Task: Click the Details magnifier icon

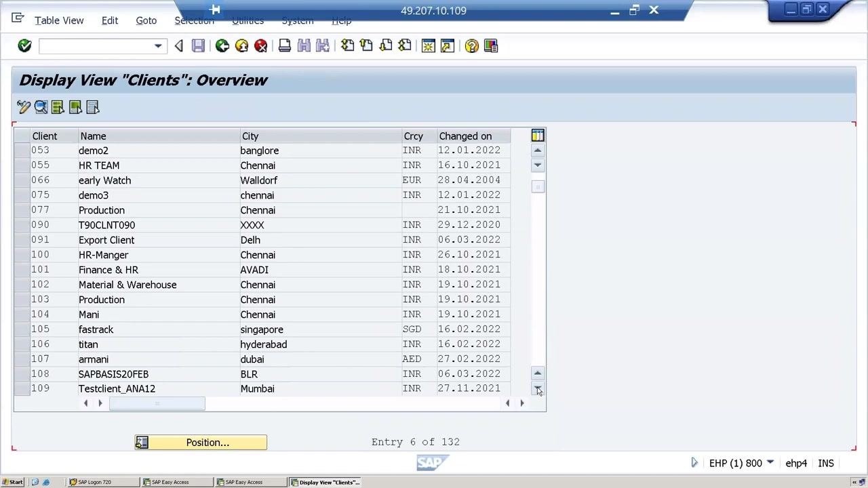Action: click(x=41, y=107)
